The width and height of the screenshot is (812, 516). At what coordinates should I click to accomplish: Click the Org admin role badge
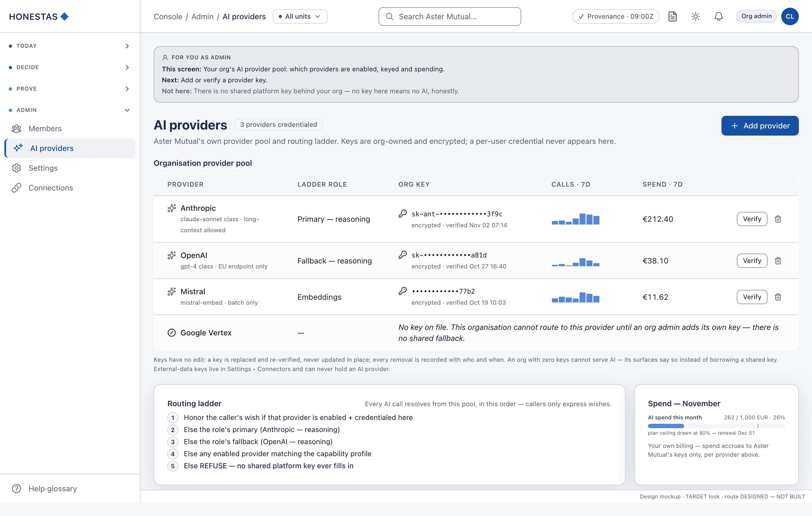(x=756, y=16)
